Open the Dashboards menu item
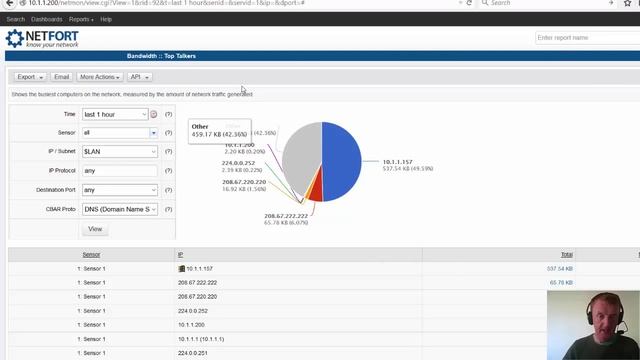The image size is (640, 360). [47, 19]
